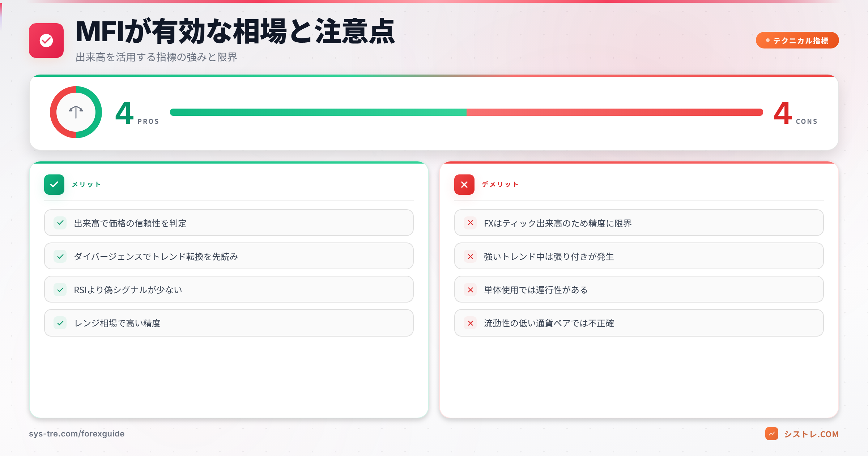Click the X icon beside 流動性の低い通貨ペア

[471, 323]
